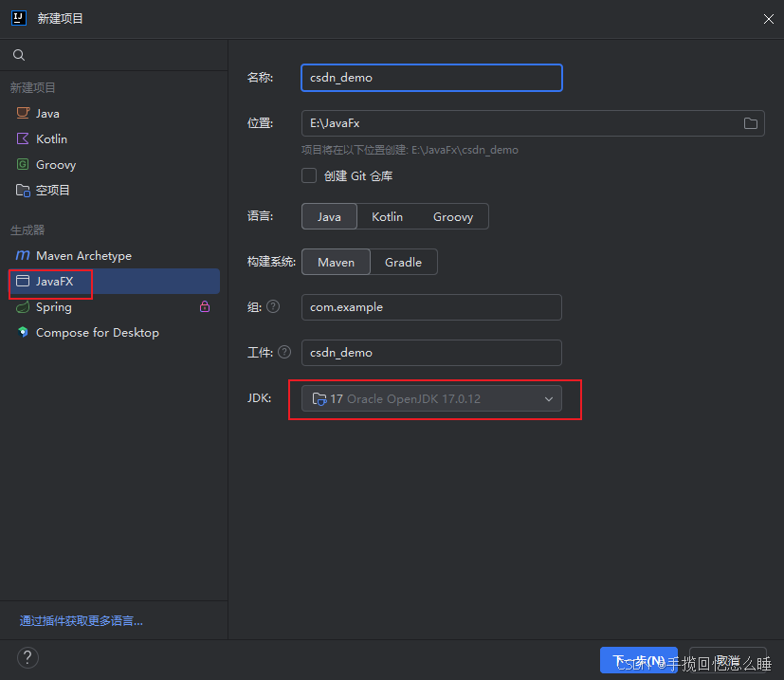Select Kotlin as the project language
This screenshot has width=784, height=680.
point(387,216)
